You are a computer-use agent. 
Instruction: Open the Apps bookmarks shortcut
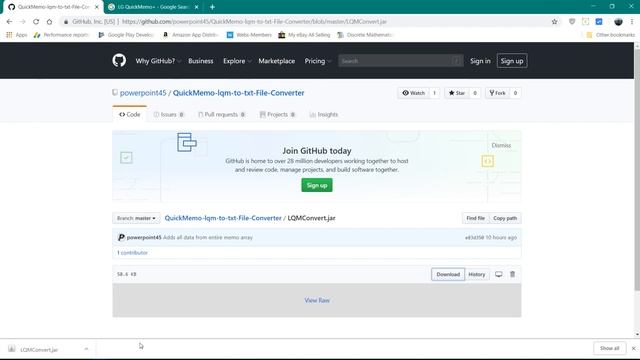click(x=17, y=35)
